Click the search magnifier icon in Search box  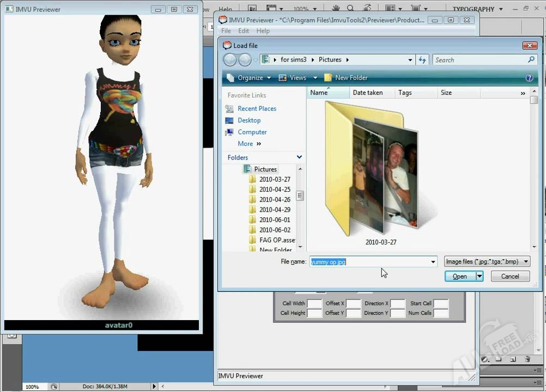(531, 60)
